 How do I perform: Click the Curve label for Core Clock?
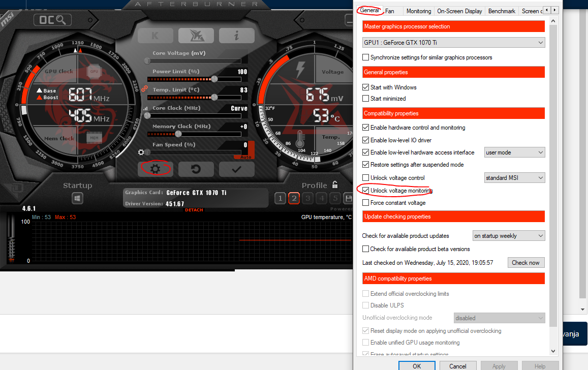click(239, 108)
